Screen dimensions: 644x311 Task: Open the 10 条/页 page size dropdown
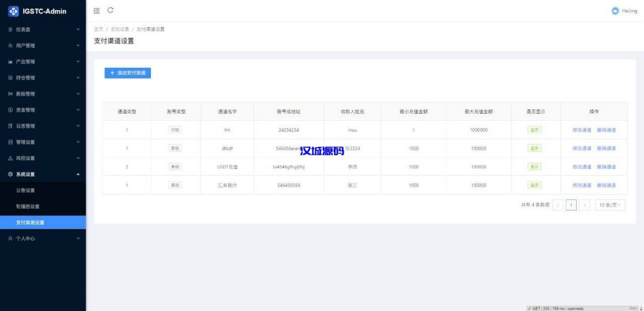610,205
